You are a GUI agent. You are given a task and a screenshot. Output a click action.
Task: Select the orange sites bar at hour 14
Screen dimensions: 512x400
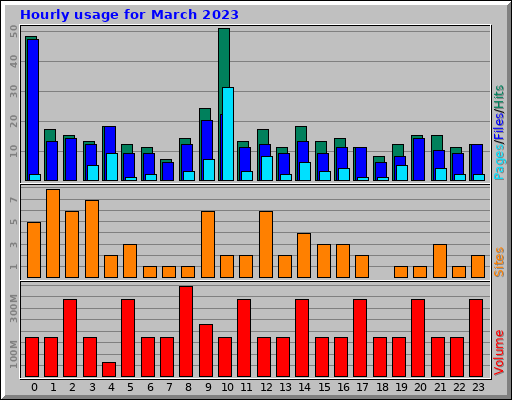(x=304, y=255)
